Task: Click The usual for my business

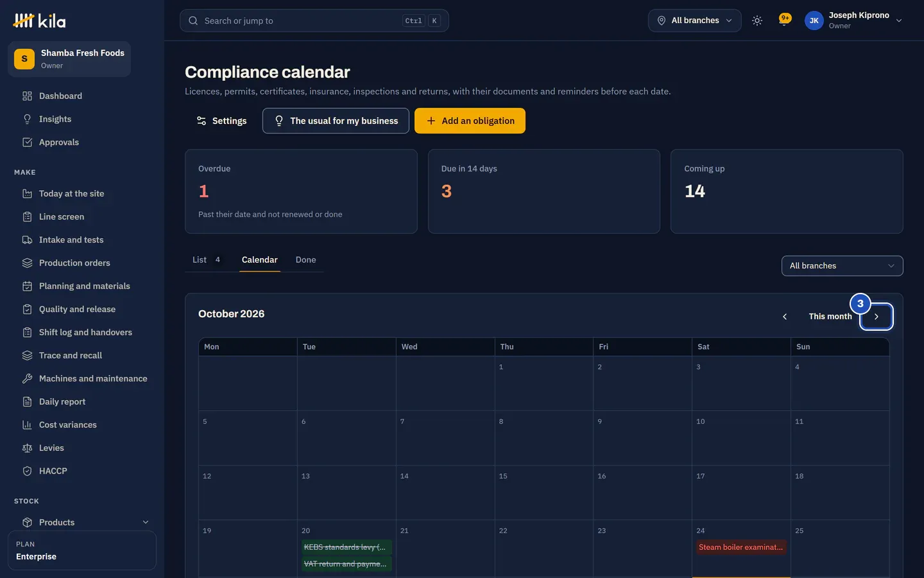Action: [x=336, y=121]
